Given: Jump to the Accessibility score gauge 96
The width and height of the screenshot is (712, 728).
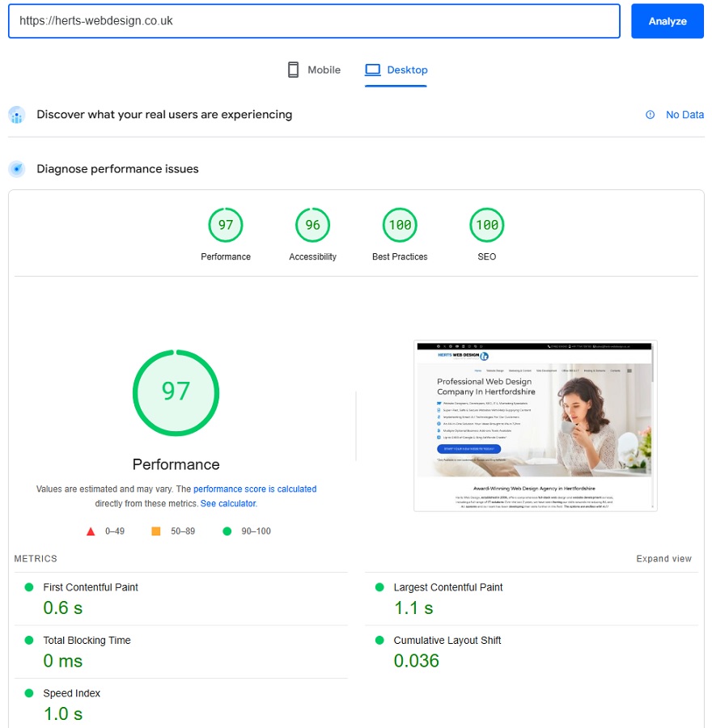Looking at the screenshot, I should 312,225.
